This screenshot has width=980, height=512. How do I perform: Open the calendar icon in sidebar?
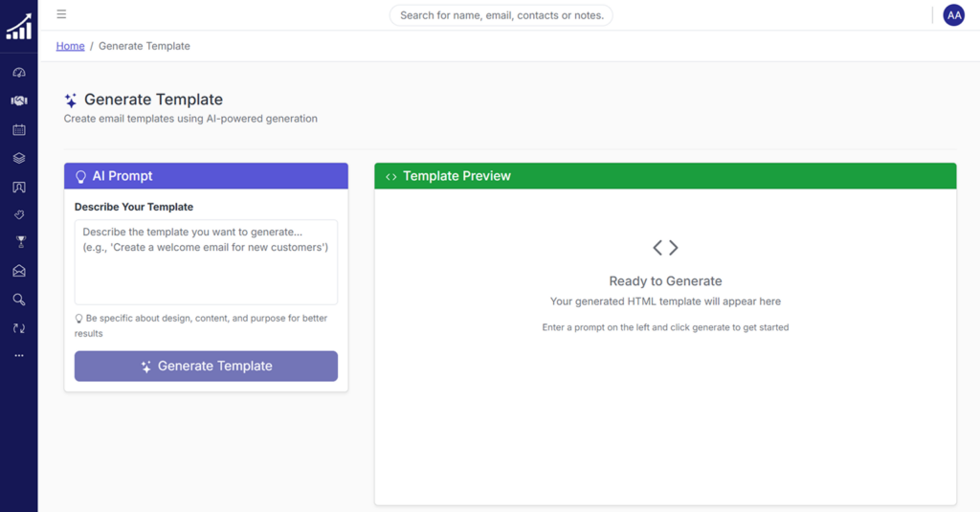point(19,130)
